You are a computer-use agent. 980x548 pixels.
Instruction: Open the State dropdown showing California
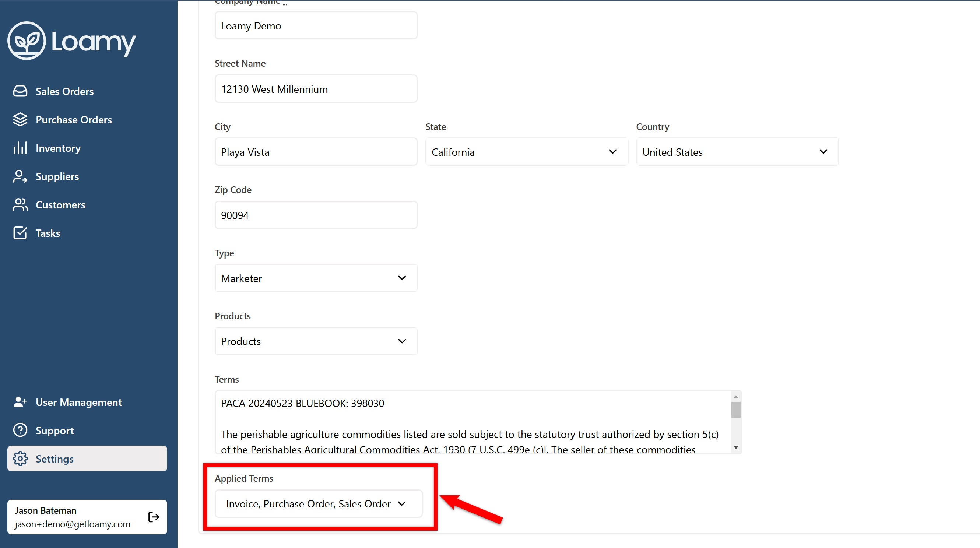click(x=527, y=152)
